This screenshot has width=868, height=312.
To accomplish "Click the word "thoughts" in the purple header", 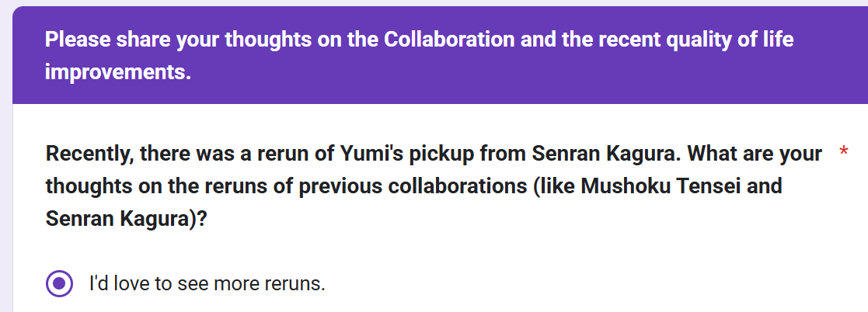I will click(x=267, y=40).
